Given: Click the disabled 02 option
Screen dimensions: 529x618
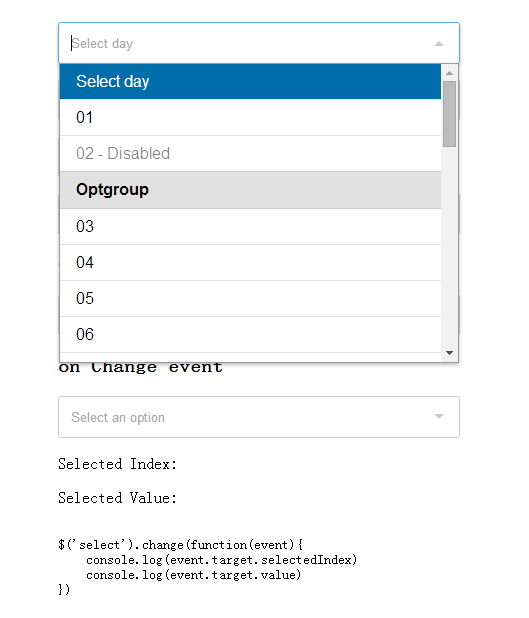Looking at the screenshot, I should pos(250,153).
